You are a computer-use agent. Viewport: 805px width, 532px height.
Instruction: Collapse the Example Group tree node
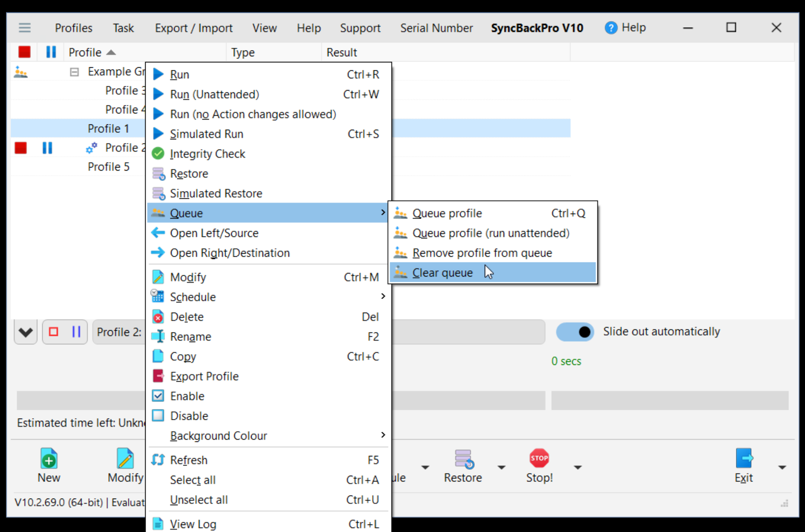(74, 72)
